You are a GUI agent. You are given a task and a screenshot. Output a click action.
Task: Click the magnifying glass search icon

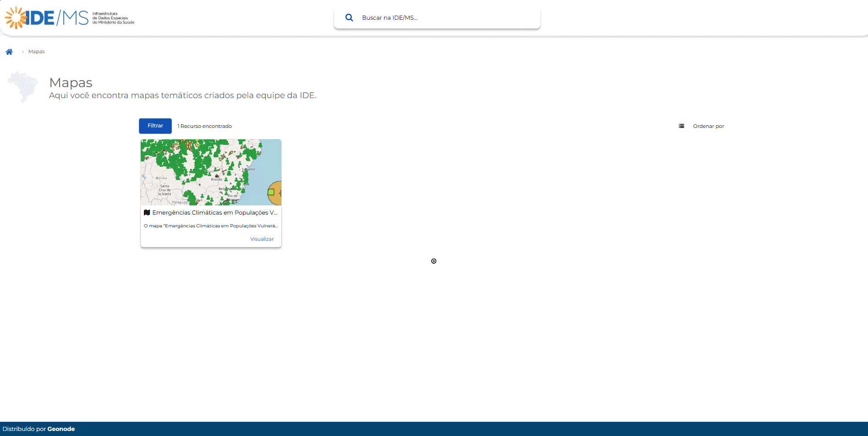click(349, 17)
